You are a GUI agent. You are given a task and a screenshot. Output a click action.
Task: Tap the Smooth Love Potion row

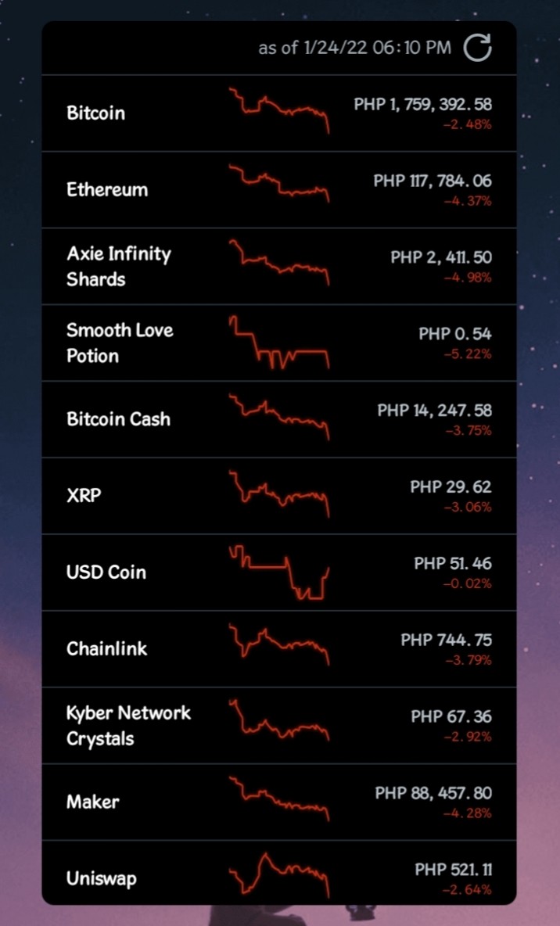pyautogui.click(x=279, y=343)
